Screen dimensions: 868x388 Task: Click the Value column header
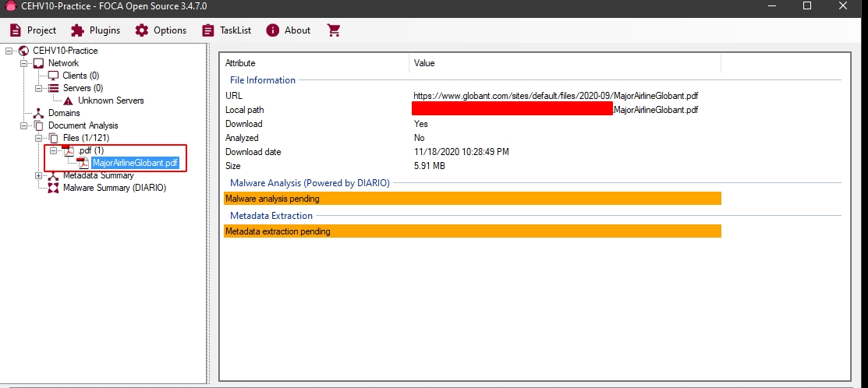click(424, 63)
